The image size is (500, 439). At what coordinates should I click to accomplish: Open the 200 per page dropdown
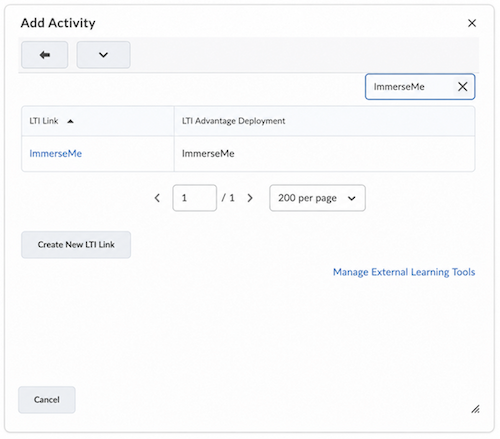point(317,198)
